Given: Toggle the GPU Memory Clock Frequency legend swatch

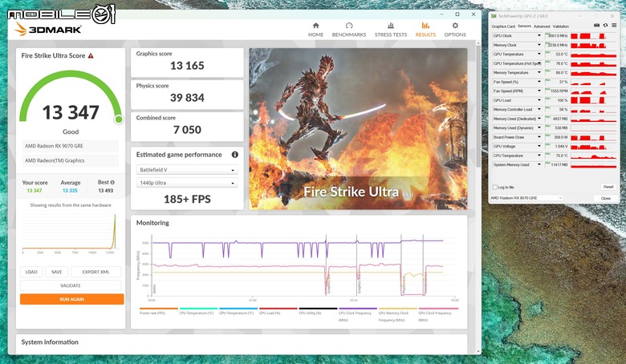Looking at the screenshot, I should [397, 308].
